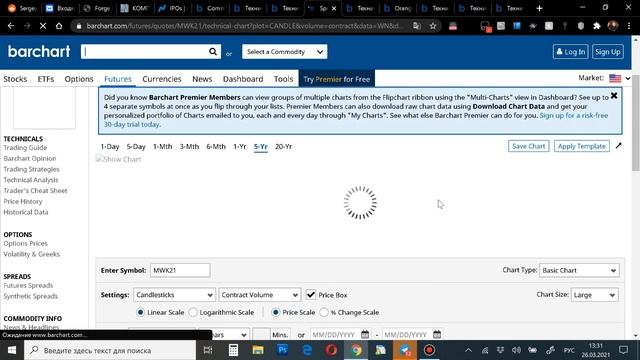Toggle the Price Box checkbox

311,294
